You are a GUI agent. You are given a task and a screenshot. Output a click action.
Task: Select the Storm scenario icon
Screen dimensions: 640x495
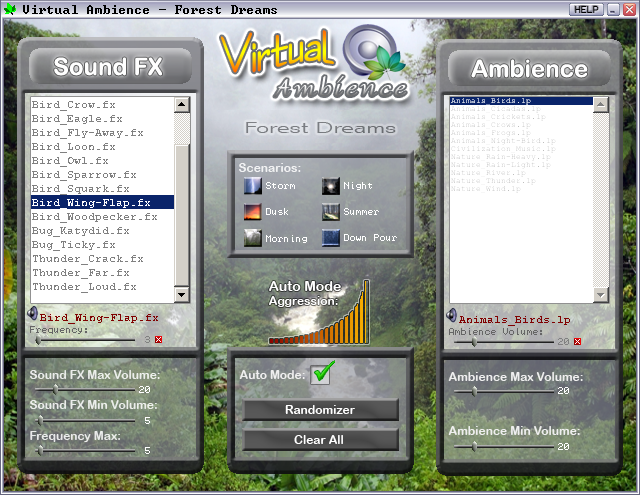[253, 186]
